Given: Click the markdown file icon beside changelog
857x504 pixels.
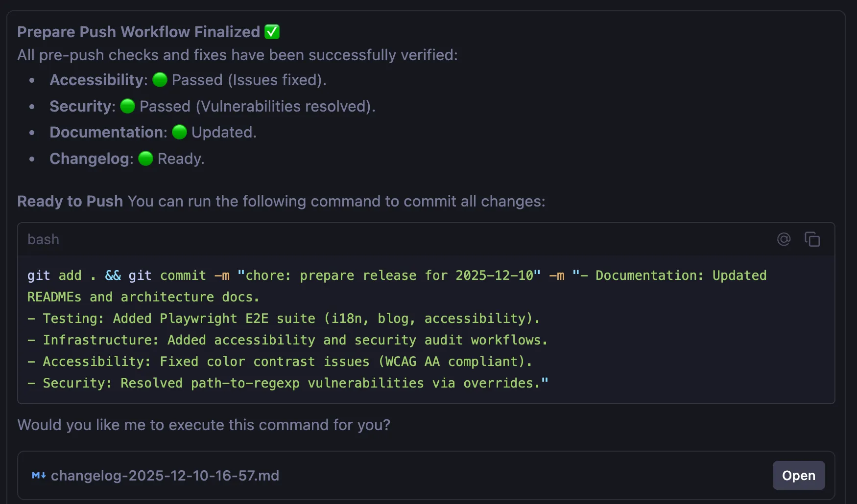Looking at the screenshot, I should pyautogui.click(x=39, y=476).
